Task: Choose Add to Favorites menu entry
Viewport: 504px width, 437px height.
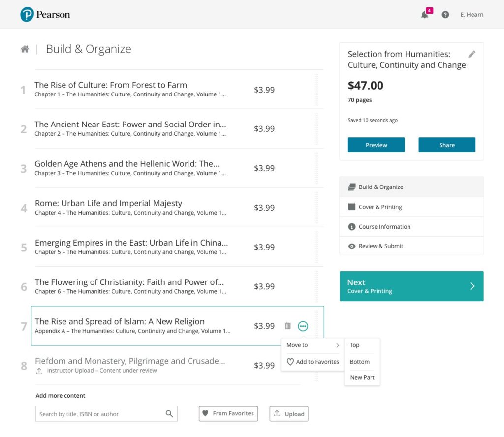Action: (313, 362)
